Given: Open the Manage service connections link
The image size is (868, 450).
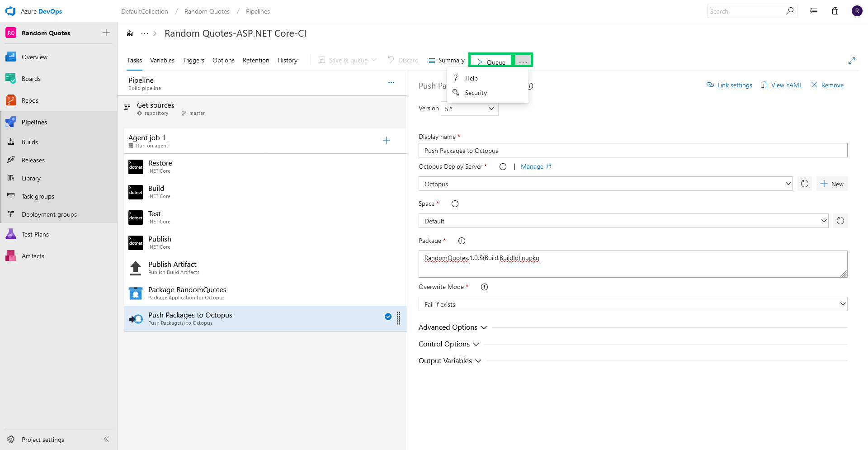Looking at the screenshot, I should coord(536,166).
